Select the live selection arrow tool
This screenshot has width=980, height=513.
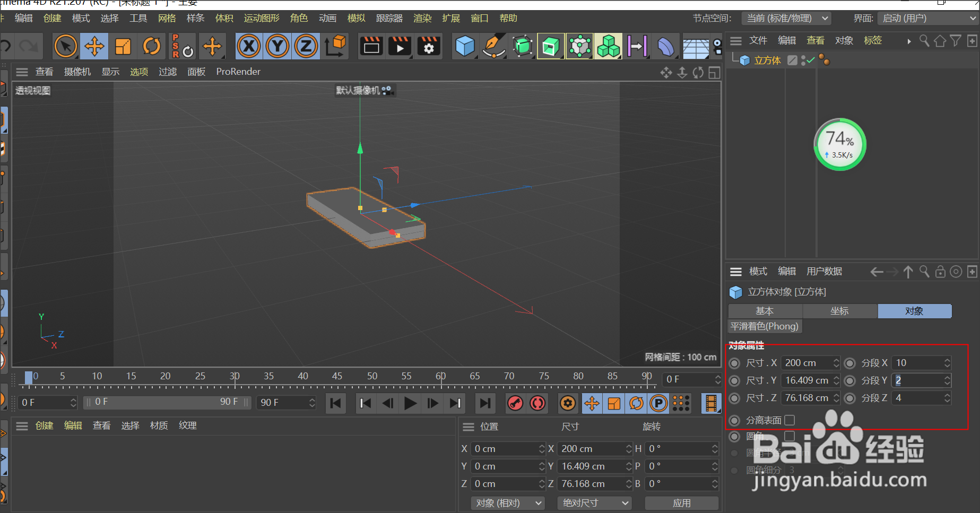point(66,46)
